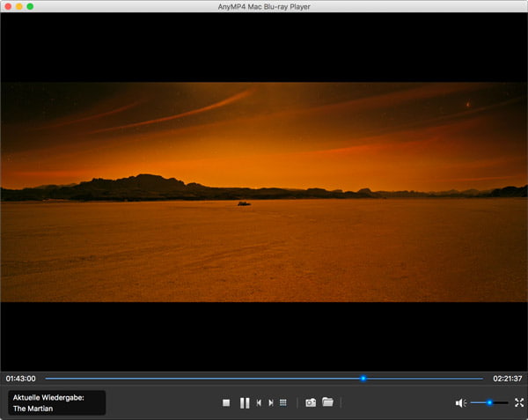The width and height of the screenshot is (528, 420).
Task: Click the video picture area
Action: pos(264,192)
